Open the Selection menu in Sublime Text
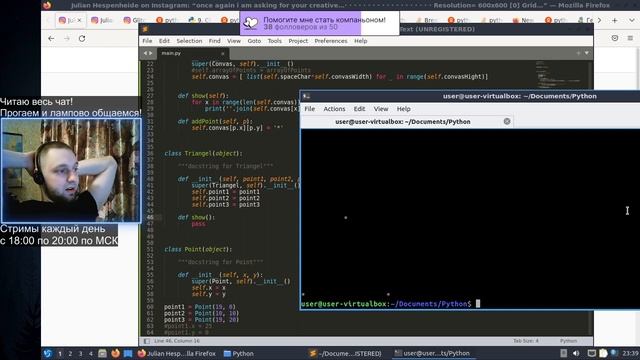Image resolution: width=640 pixels, height=360 pixels. [x=189, y=41]
